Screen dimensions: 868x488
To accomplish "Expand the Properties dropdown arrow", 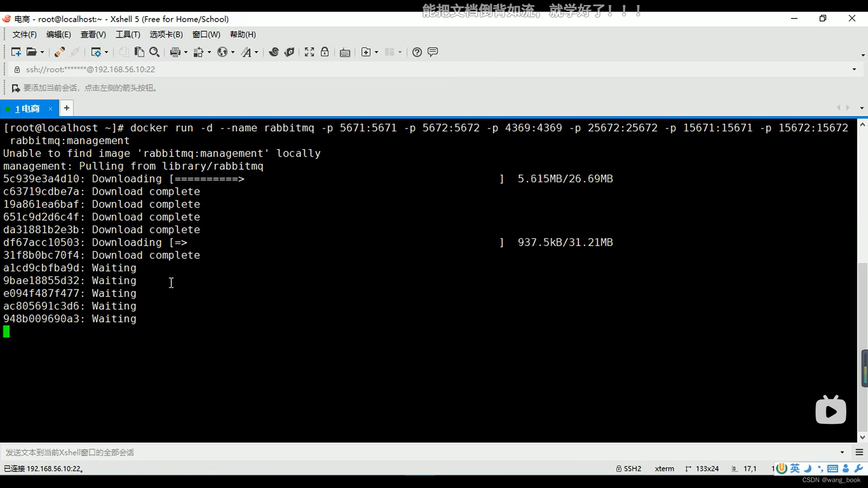I will [x=106, y=52].
